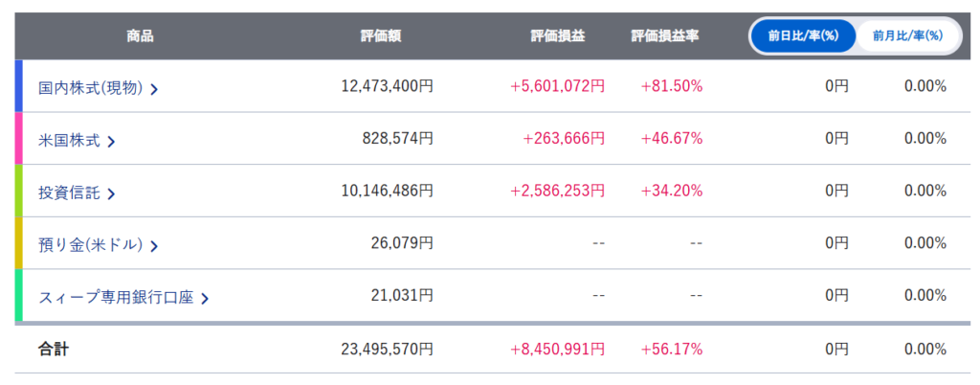Image resolution: width=980 pixels, height=385 pixels.
Task: Switch to 前月比/率(%) view
Action: pyautogui.click(x=906, y=36)
